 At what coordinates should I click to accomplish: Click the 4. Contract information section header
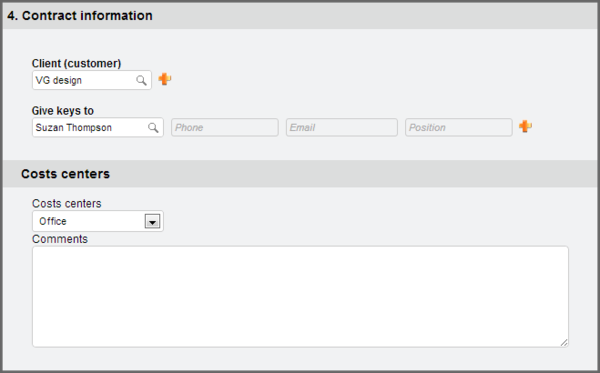pos(80,16)
